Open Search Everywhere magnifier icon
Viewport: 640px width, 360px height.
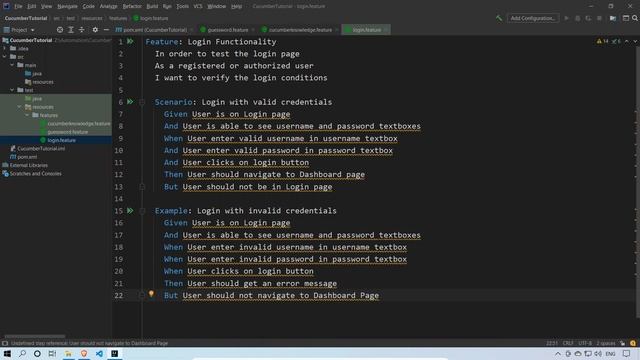click(x=635, y=18)
